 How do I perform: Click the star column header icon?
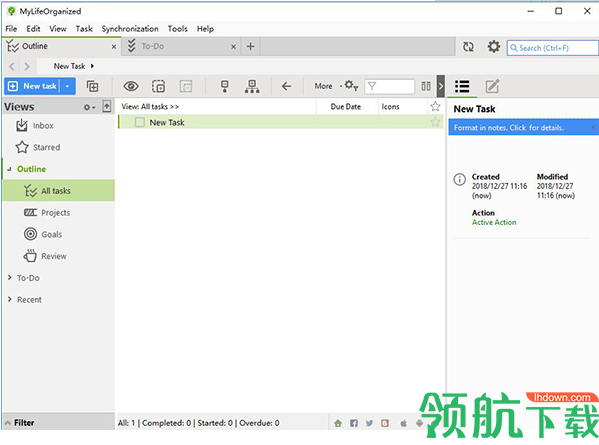pyautogui.click(x=435, y=106)
